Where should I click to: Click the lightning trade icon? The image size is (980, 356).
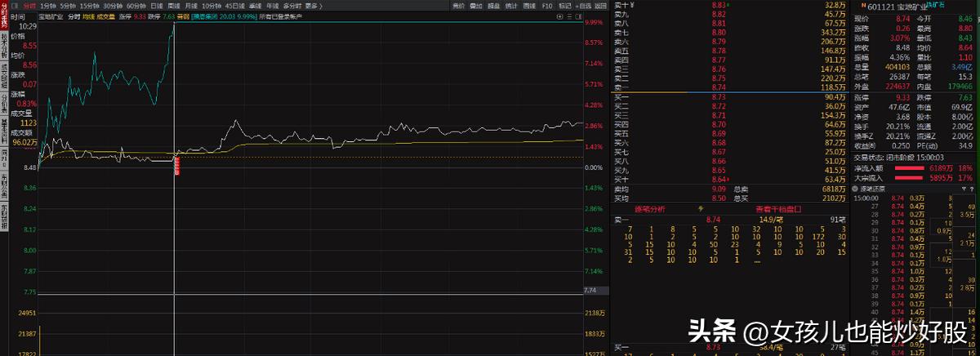coord(699,209)
